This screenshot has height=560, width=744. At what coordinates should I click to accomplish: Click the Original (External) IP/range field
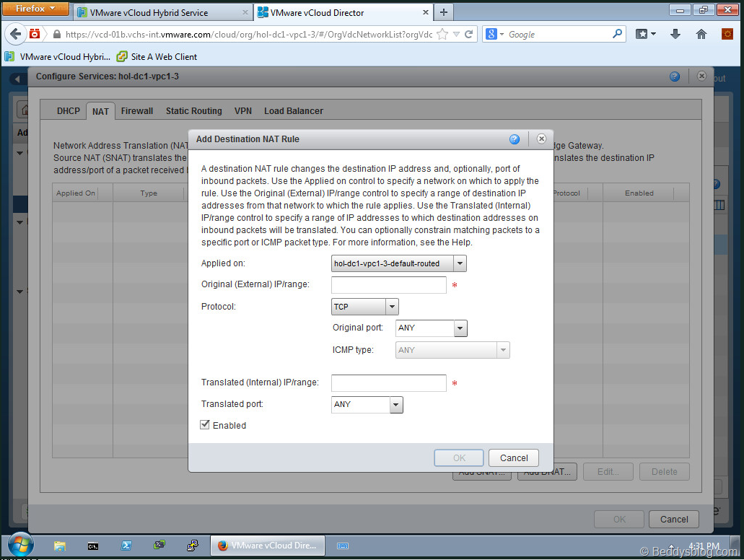(389, 285)
